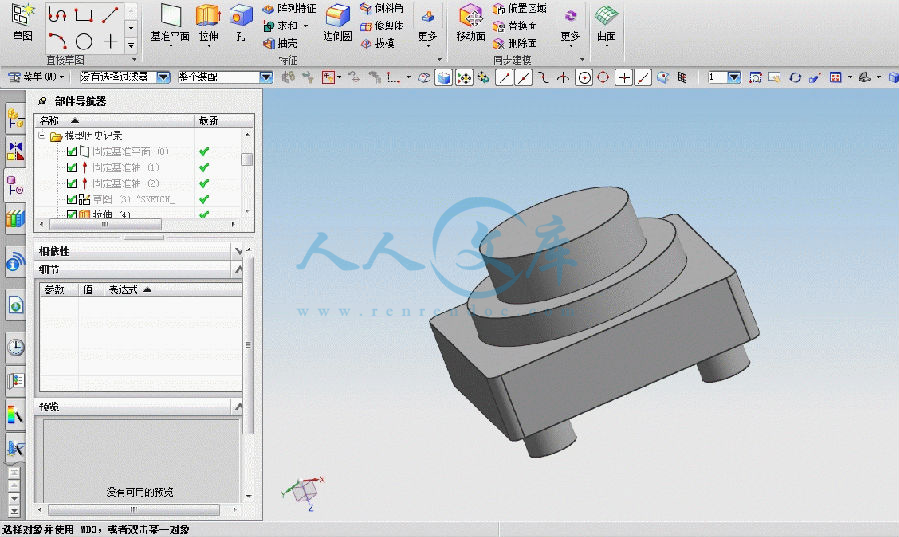Click the Sketch (草图) tool icon
This screenshot has height=537, width=899.
click(x=22, y=15)
